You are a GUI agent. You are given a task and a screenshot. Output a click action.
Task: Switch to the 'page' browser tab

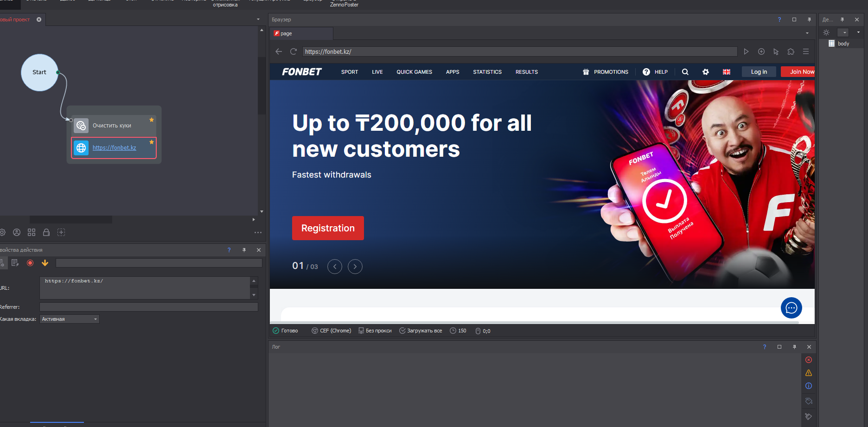pos(301,33)
